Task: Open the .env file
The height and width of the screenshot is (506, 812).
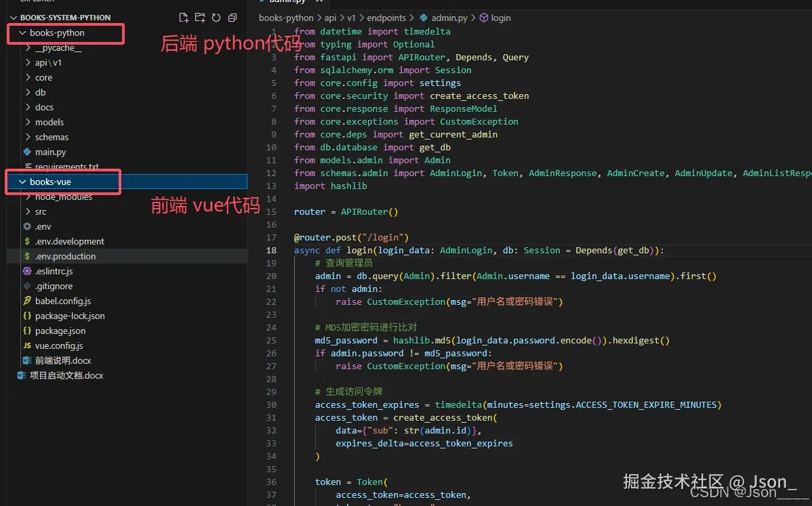Action: pos(43,227)
